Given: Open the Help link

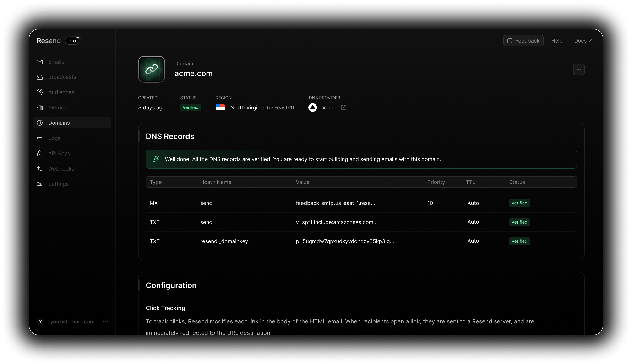Looking at the screenshot, I should tap(557, 41).
